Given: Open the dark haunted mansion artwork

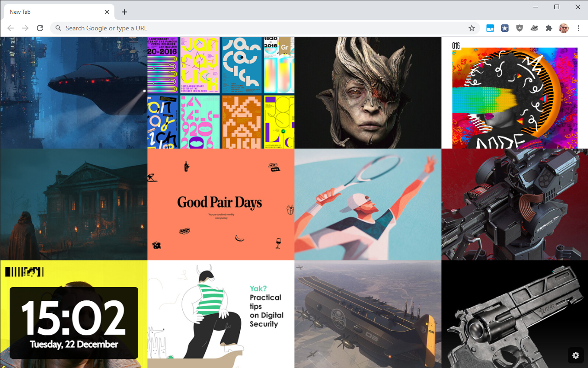Looking at the screenshot, I should (x=73, y=204).
